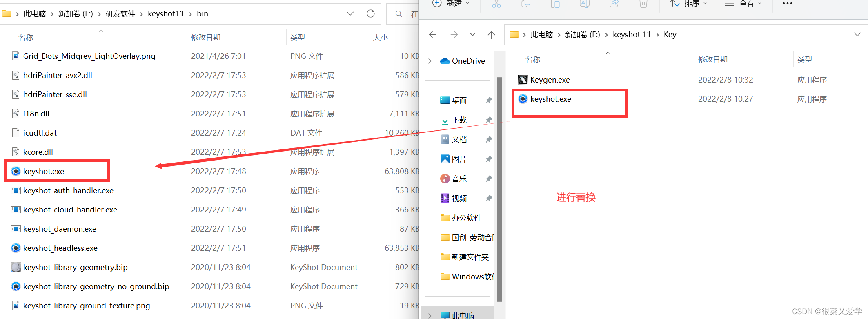Screen dimensions: 868x319
Task: Expand left window address bar dropdown chevron
Action: tap(350, 13)
